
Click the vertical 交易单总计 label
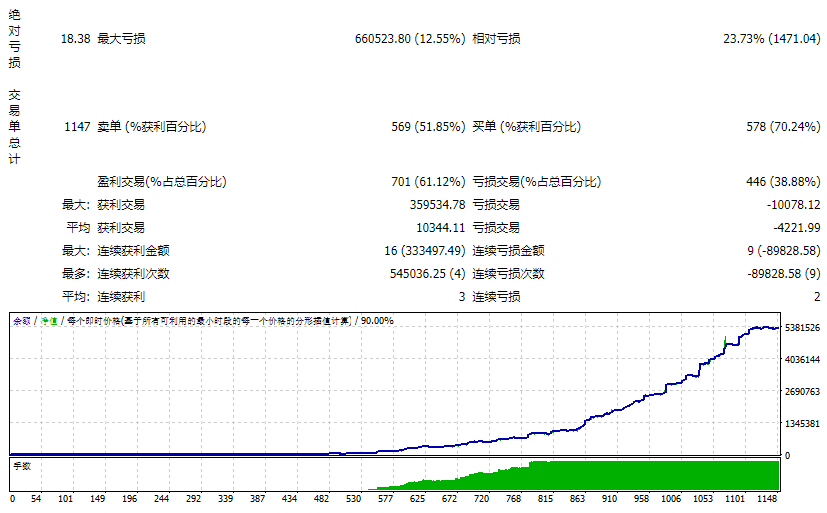pyautogui.click(x=14, y=127)
